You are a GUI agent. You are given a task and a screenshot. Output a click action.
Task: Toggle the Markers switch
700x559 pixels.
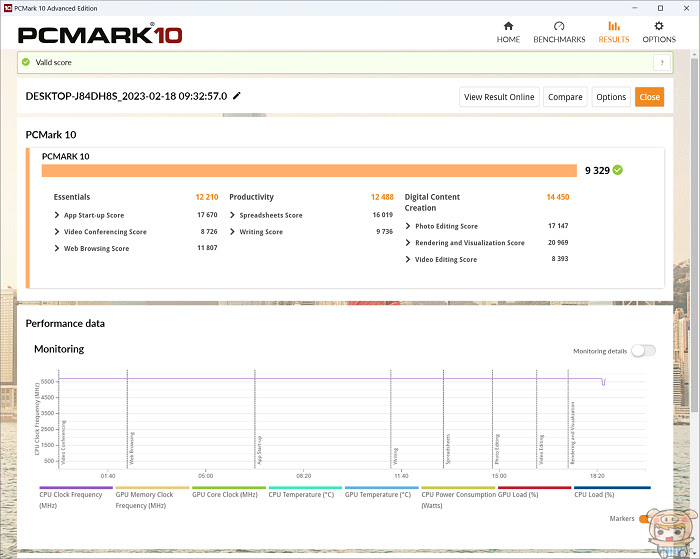(x=643, y=518)
